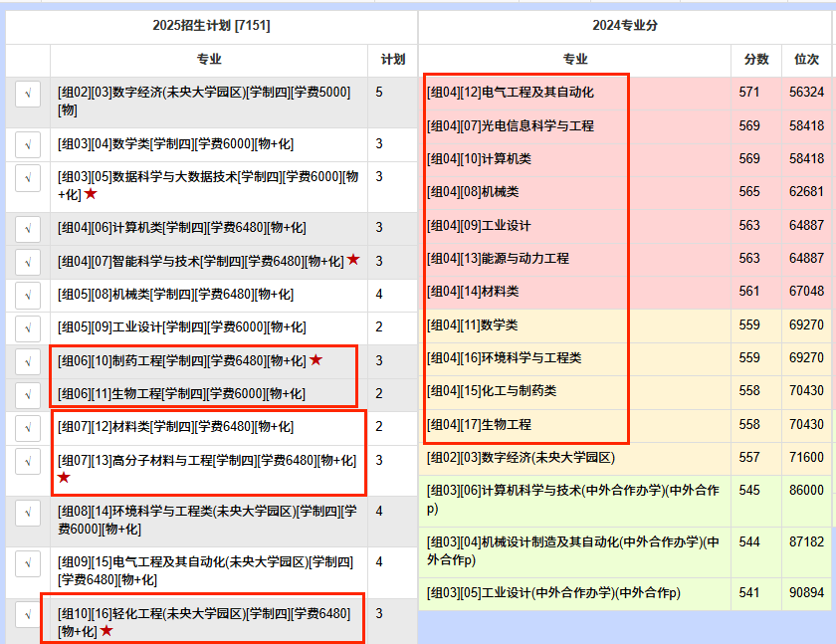Screen dimensions: 836x644
Task: Click the 2024专业分 header
Action: pyautogui.click(x=625, y=26)
